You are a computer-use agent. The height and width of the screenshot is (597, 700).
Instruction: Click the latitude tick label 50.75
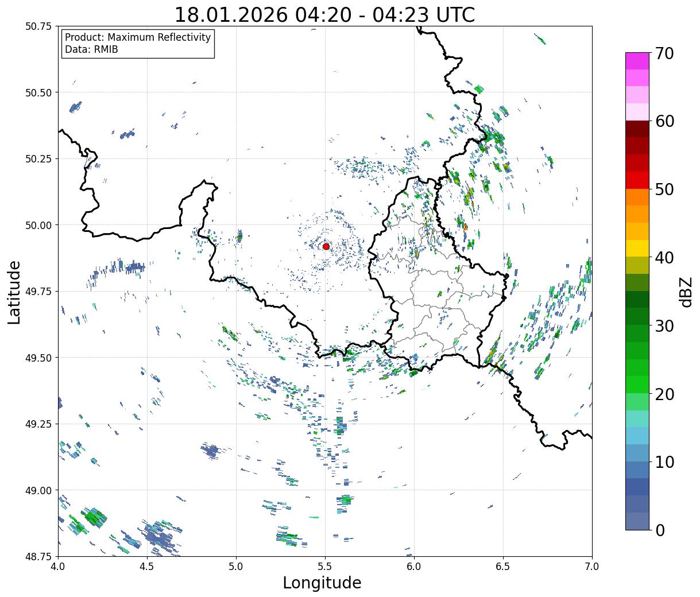[38, 26]
